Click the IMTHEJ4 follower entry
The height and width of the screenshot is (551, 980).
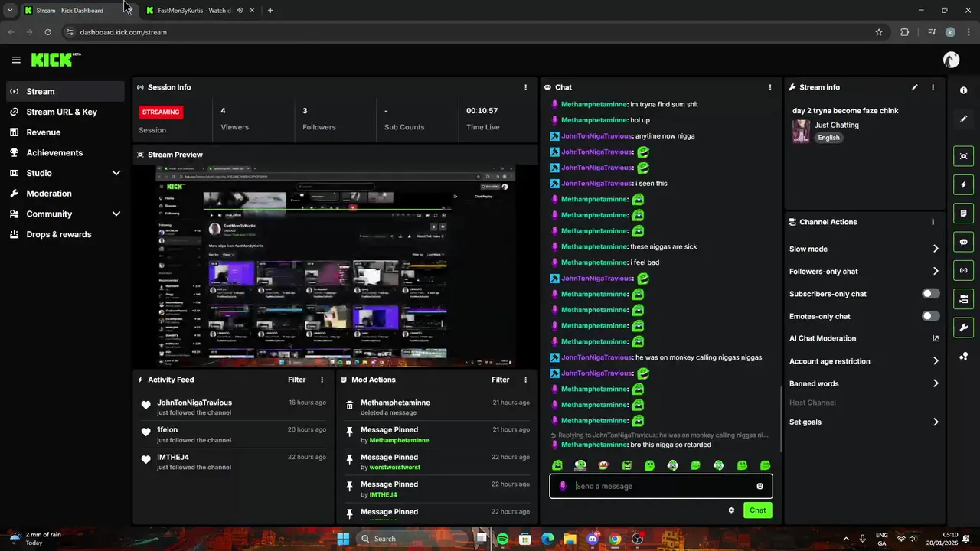(x=233, y=461)
